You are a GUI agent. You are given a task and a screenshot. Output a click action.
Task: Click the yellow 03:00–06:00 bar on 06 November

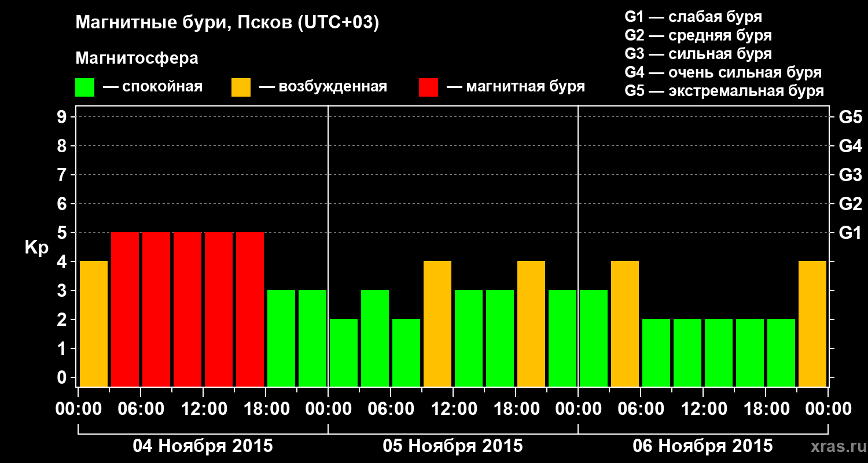[x=625, y=324]
